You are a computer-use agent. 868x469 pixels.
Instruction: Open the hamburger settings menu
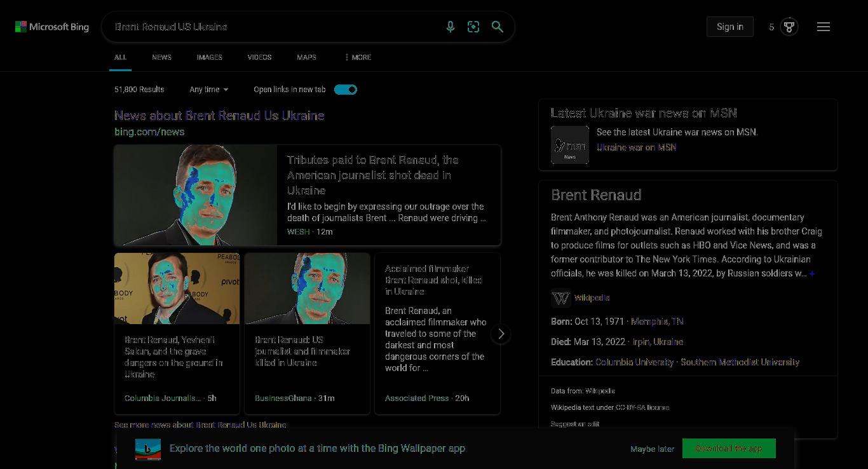pos(824,27)
